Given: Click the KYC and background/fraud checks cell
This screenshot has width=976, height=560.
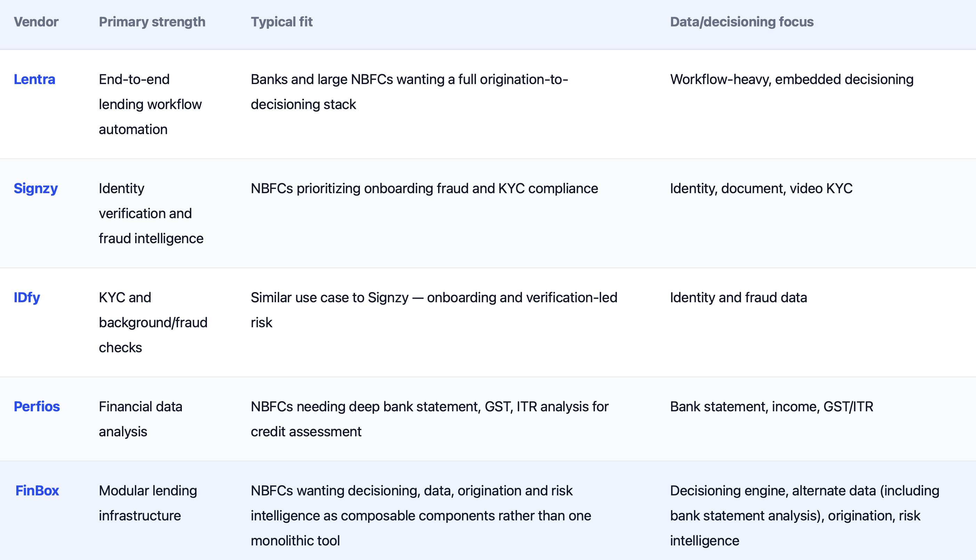Looking at the screenshot, I should click(x=153, y=322).
